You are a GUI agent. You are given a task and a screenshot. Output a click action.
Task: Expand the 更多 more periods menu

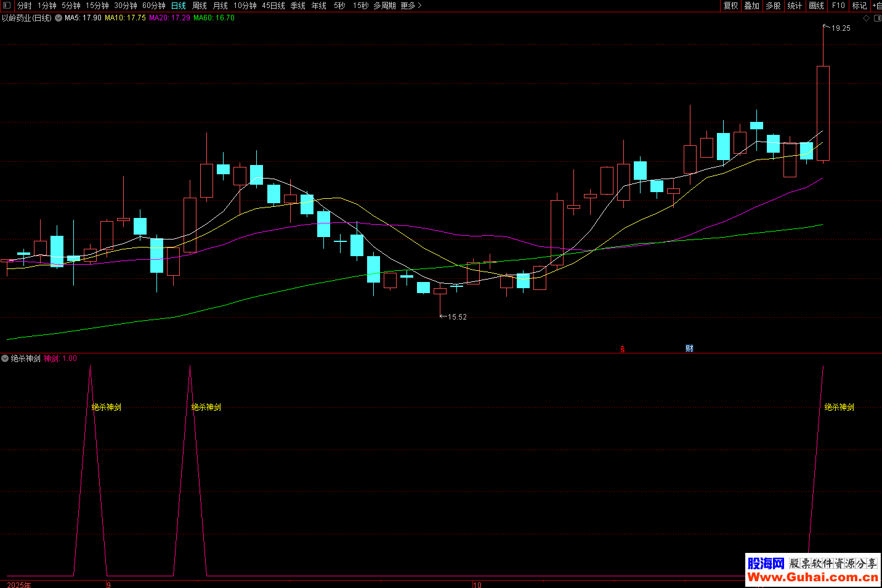[x=411, y=6]
